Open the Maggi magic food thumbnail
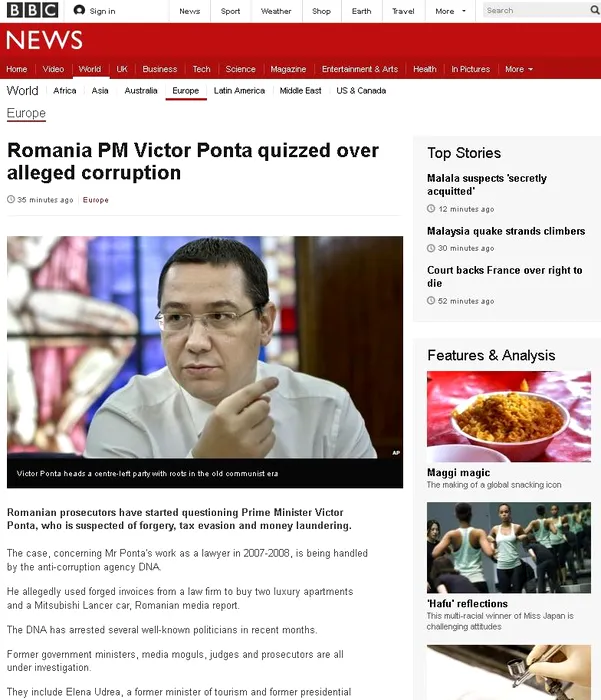The height and width of the screenshot is (700, 601). [x=509, y=416]
